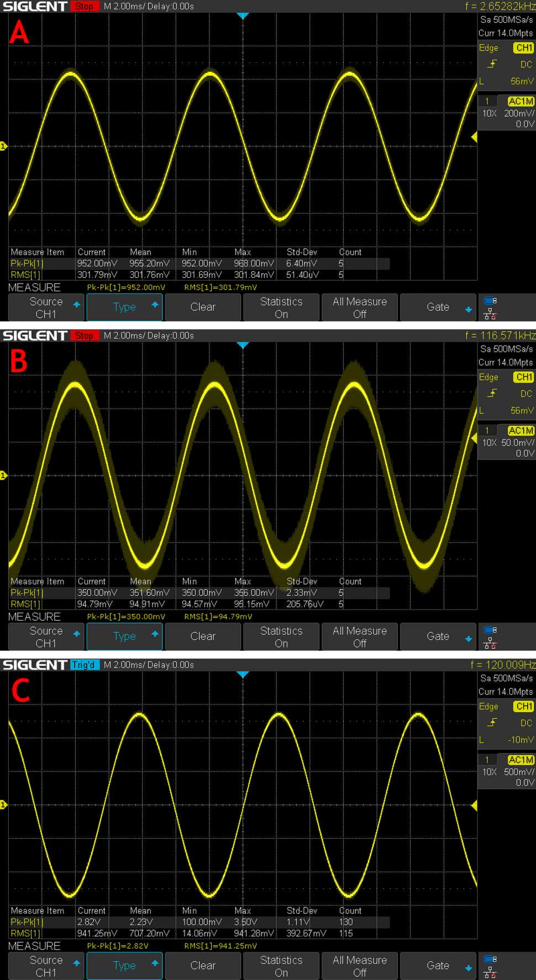
Task: Click the AC1M coupling badge in panel C
Action: point(521,760)
